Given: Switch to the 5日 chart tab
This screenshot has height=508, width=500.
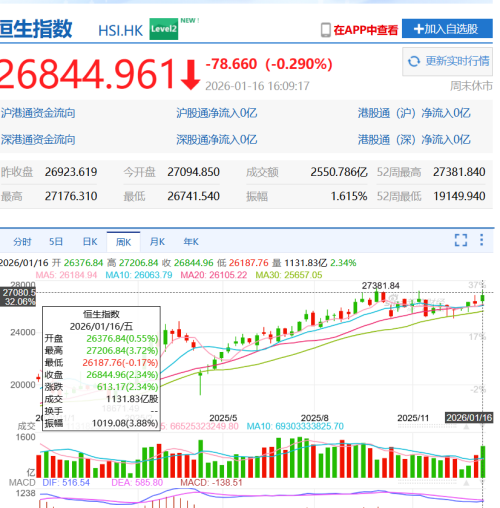Looking at the screenshot, I should click(56, 242).
